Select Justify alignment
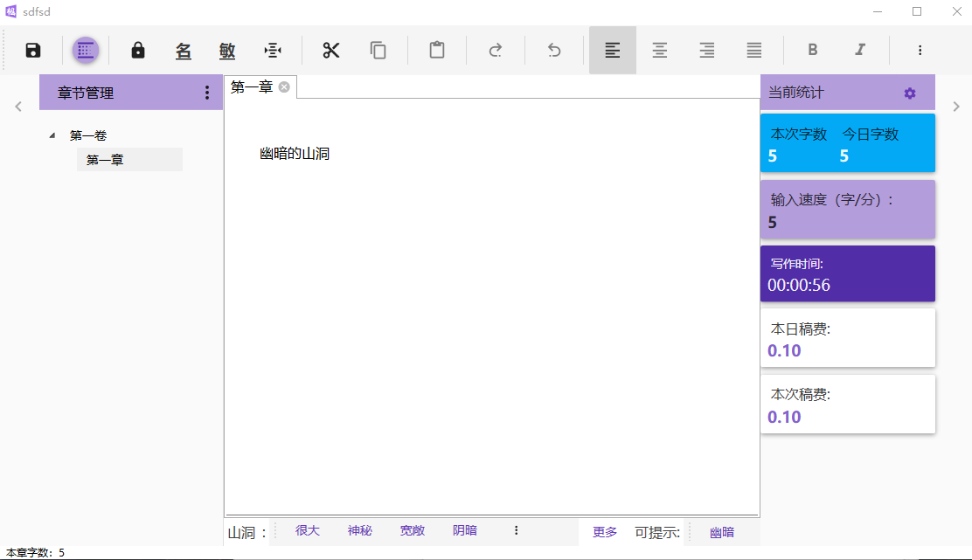This screenshot has height=560, width=972. tap(753, 50)
